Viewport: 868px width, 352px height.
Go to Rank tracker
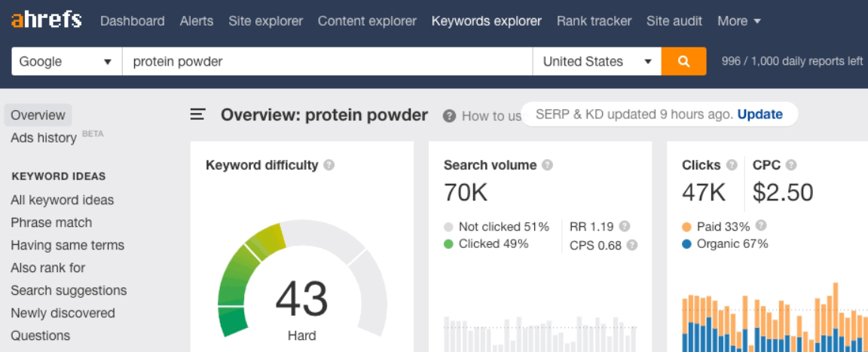pos(594,21)
